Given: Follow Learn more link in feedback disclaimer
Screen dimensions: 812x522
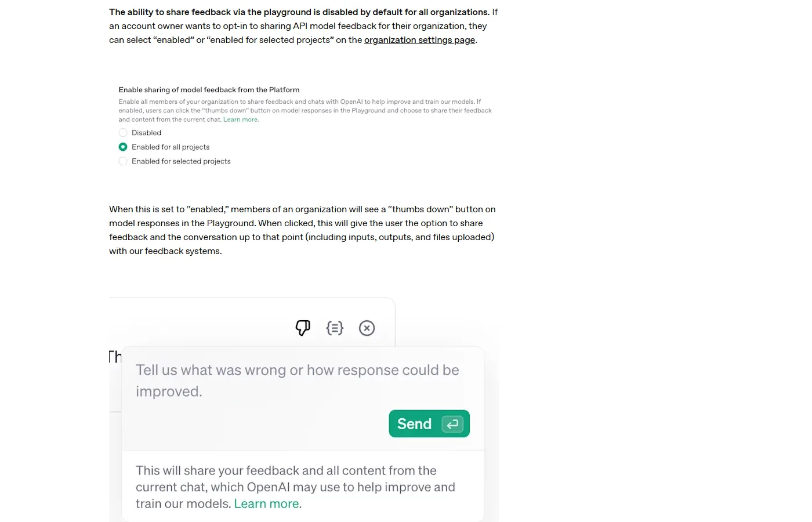Looking at the screenshot, I should [x=267, y=503].
